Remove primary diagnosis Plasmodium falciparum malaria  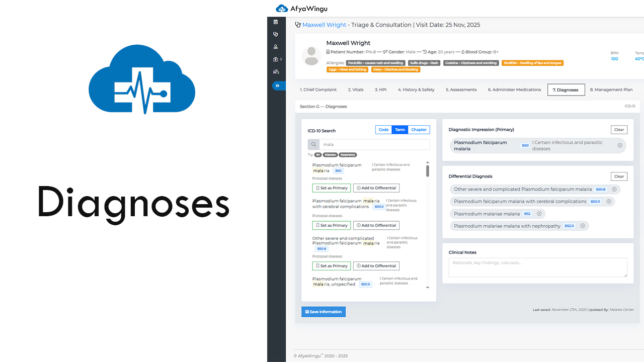coord(620,145)
